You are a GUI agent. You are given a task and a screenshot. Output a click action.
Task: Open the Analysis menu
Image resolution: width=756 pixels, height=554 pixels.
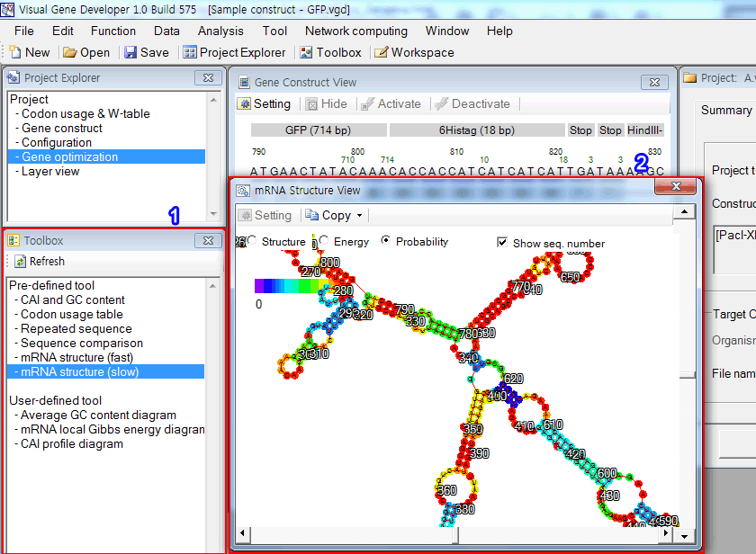[x=220, y=31]
